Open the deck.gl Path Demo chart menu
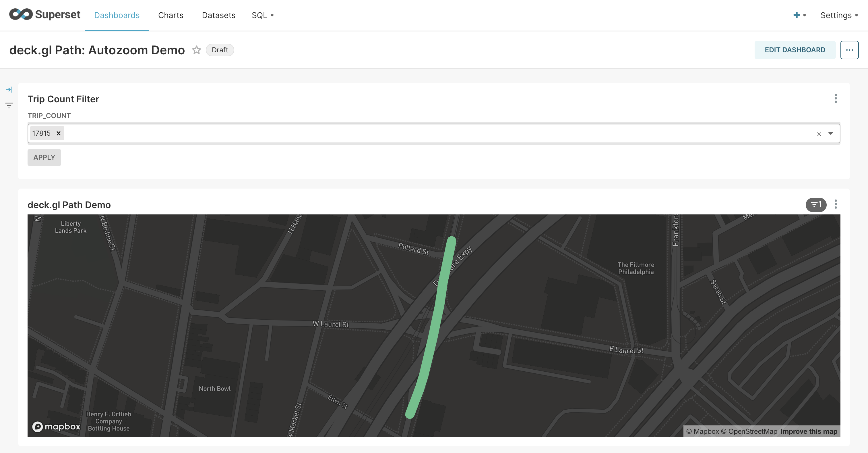 point(835,204)
